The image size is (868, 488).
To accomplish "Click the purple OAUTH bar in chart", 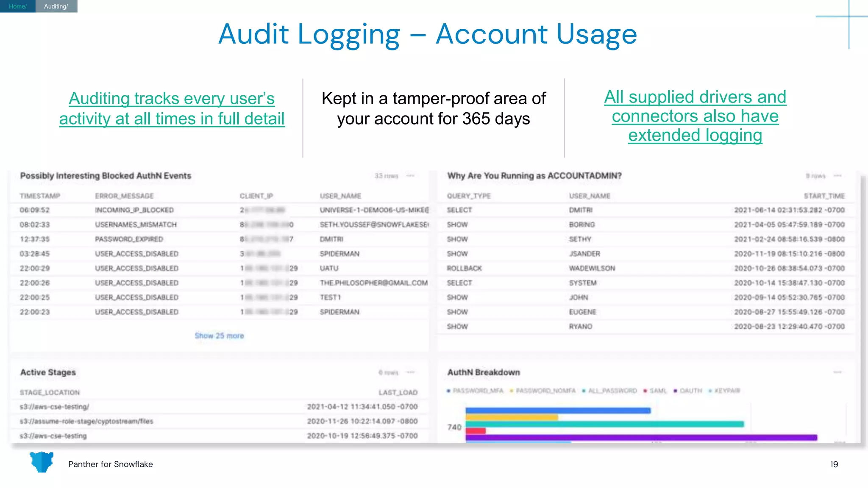I will click(641, 437).
